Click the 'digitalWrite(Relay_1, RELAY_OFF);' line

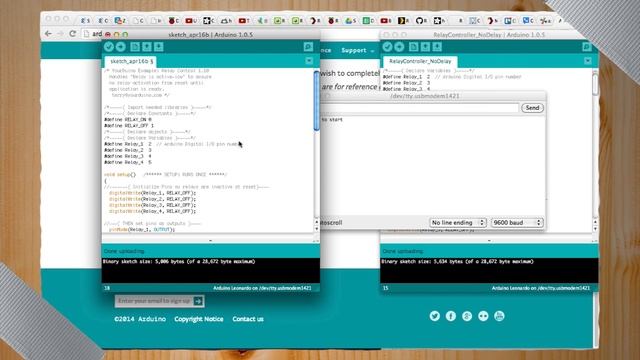click(x=152, y=193)
